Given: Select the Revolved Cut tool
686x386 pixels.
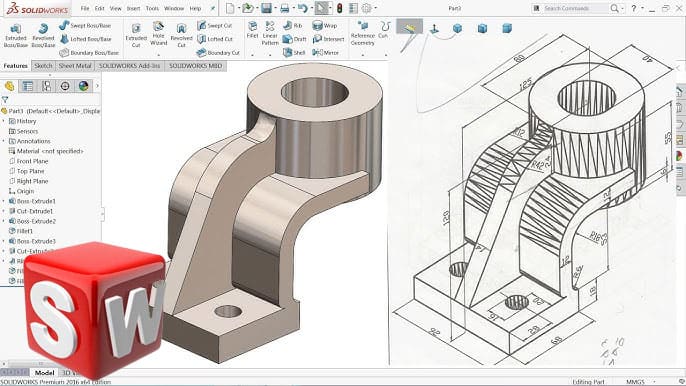Looking at the screenshot, I should click(x=181, y=35).
